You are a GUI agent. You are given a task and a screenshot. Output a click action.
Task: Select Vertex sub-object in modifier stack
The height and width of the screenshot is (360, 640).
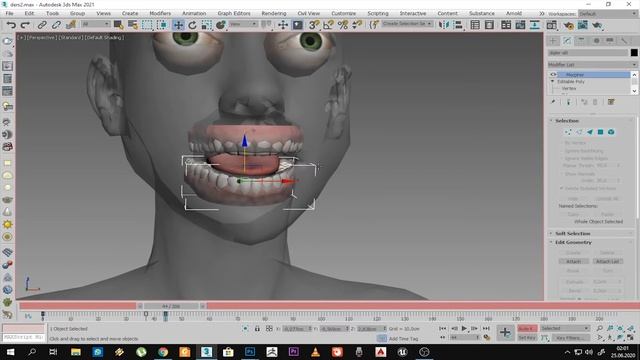[569, 88]
